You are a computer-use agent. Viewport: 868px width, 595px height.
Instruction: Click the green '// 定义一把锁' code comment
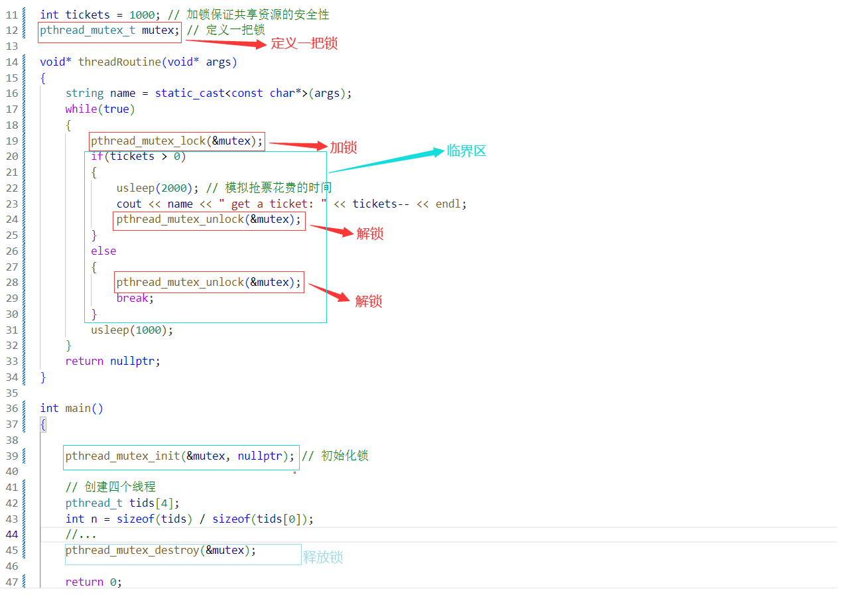point(226,30)
